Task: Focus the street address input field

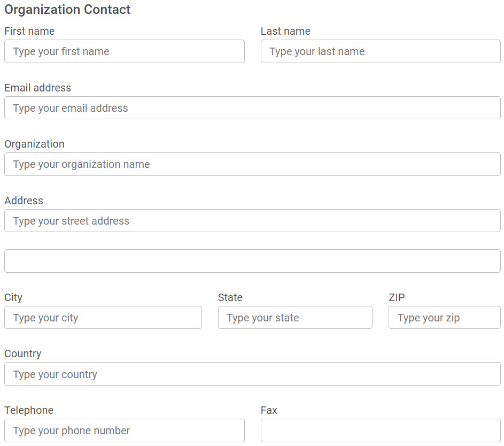Action: coord(252,221)
